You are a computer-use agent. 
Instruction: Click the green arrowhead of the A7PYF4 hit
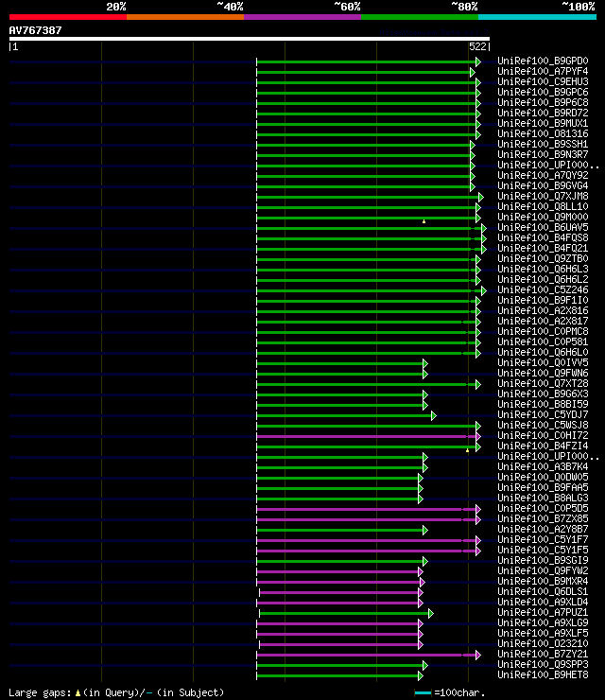(x=473, y=72)
